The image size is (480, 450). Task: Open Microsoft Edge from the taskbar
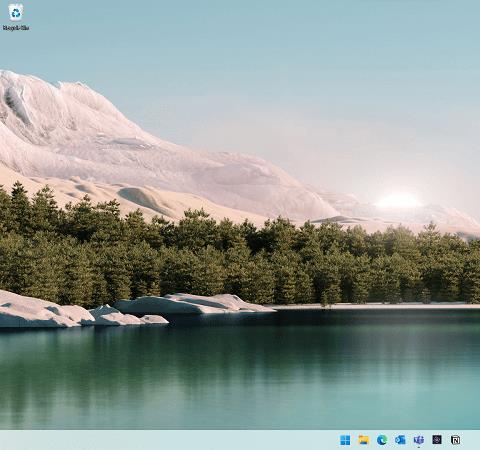coord(382,440)
